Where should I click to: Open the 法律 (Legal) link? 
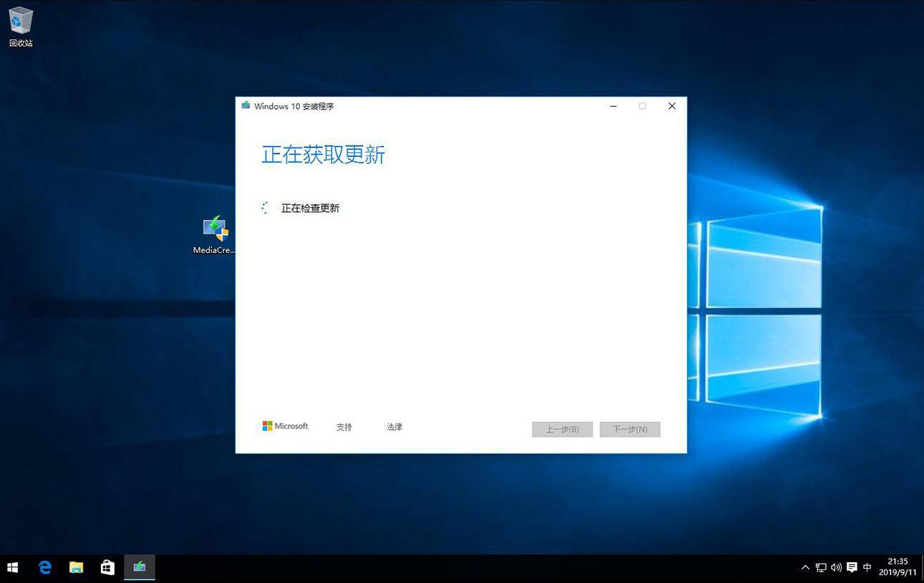tap(394, 426)
